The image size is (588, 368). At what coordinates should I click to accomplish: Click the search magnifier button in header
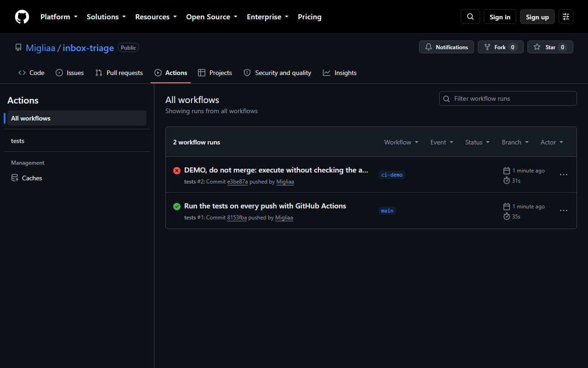[470, 17]
